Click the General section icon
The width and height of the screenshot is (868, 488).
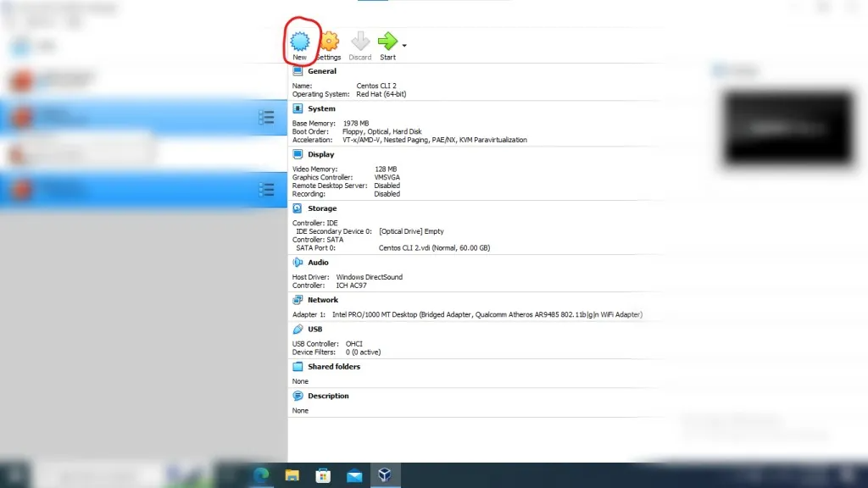pyautogui.click(x=298, y=71)
